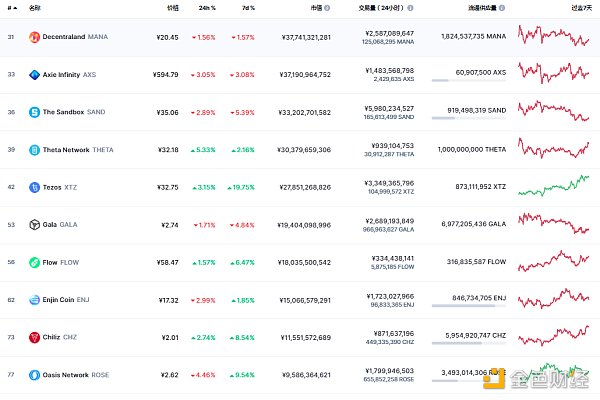Viewport: 600px width, 400px height.
Task: Click the Enjin Coin ENJ logo
Action: coord(34,300)
